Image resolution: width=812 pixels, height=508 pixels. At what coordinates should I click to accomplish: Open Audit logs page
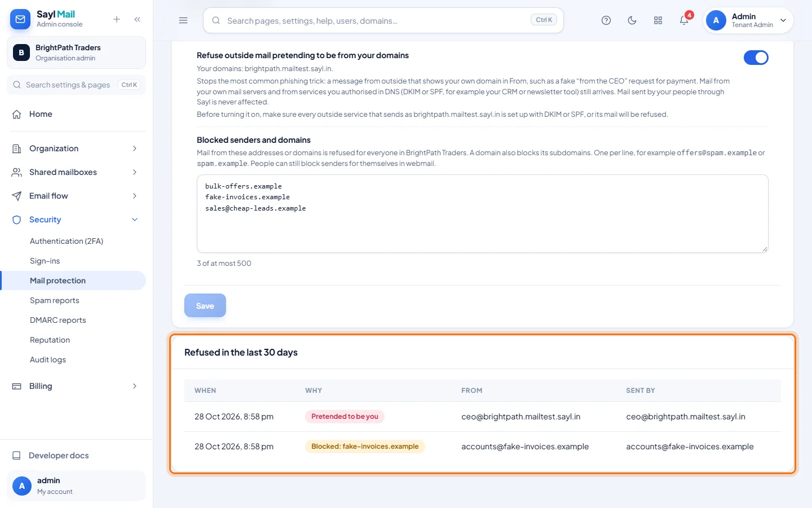[48, 360]
